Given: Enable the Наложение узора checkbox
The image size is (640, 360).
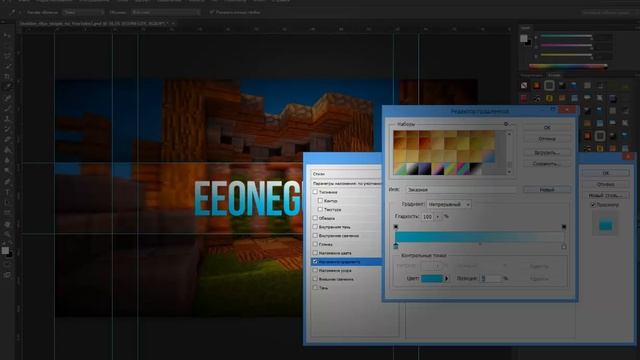Looking at the screenshot, I should pyautogui.click(x=315, y=270).
